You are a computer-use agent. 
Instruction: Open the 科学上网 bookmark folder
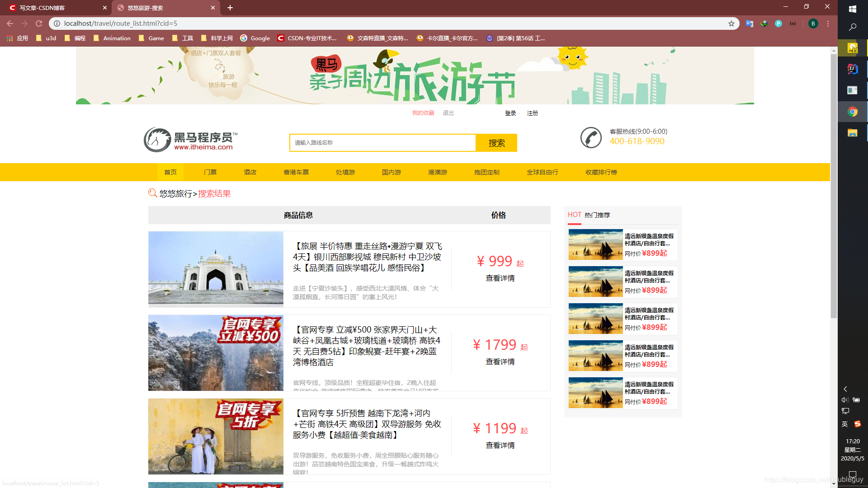217,38
